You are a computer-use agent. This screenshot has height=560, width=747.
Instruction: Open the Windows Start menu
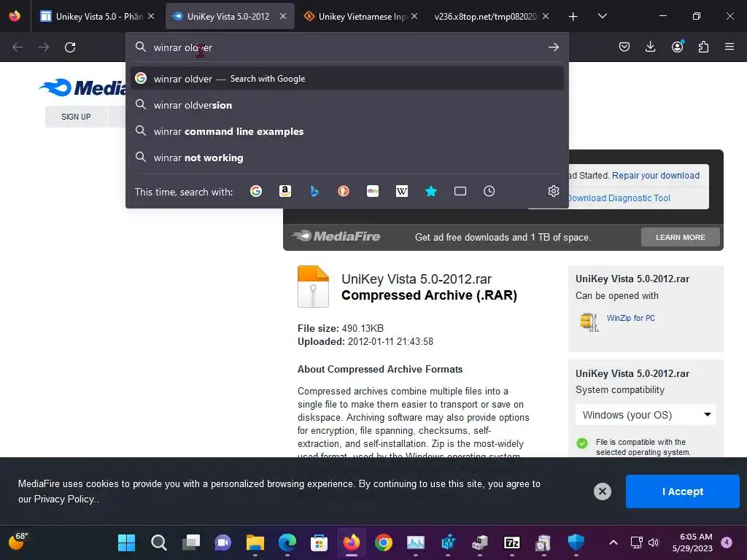click(x=126, y=542)
